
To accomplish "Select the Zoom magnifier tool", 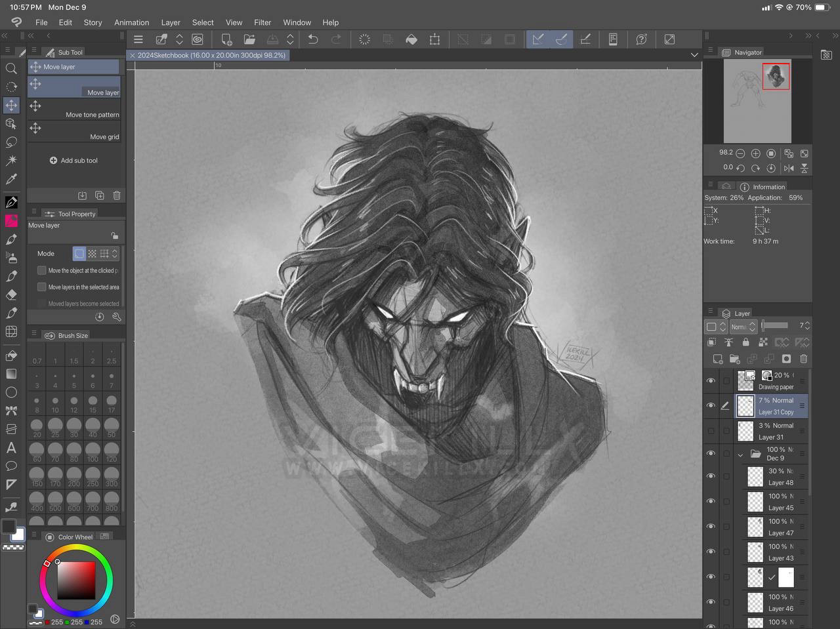I will click(x=11, y=68).
